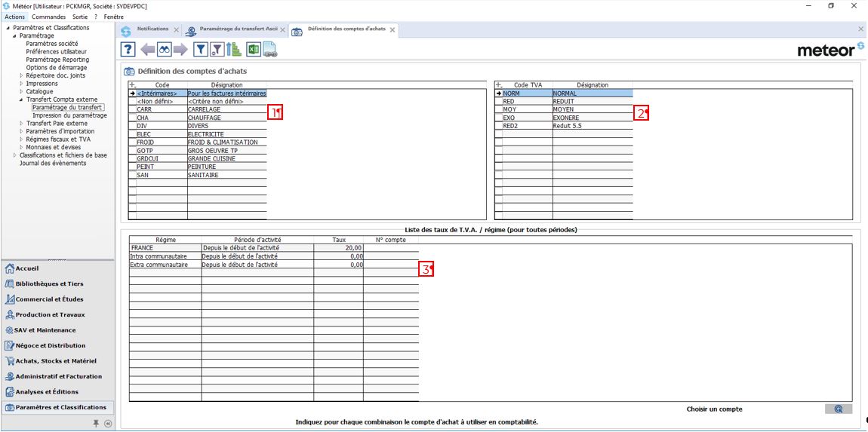Screen dimensions: 868x432
Task: Expand Classifications et fichiers de base
Action: pos(15,155)
